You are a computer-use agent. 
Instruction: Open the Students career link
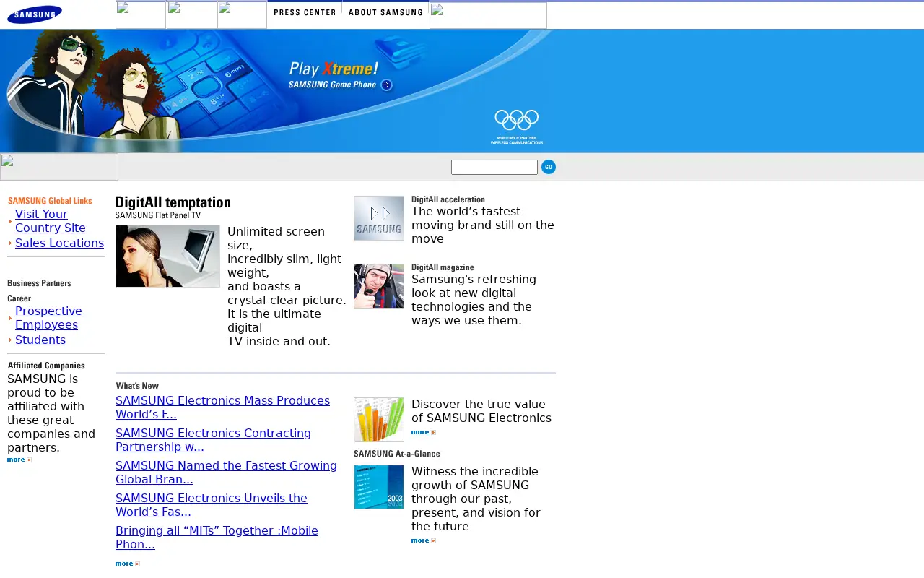click(40, 340)
